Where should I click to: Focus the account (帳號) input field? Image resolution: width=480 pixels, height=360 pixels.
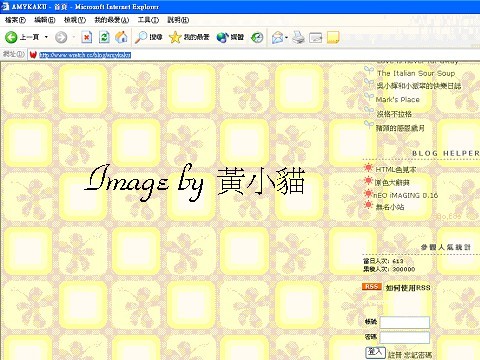coord(405,322)
